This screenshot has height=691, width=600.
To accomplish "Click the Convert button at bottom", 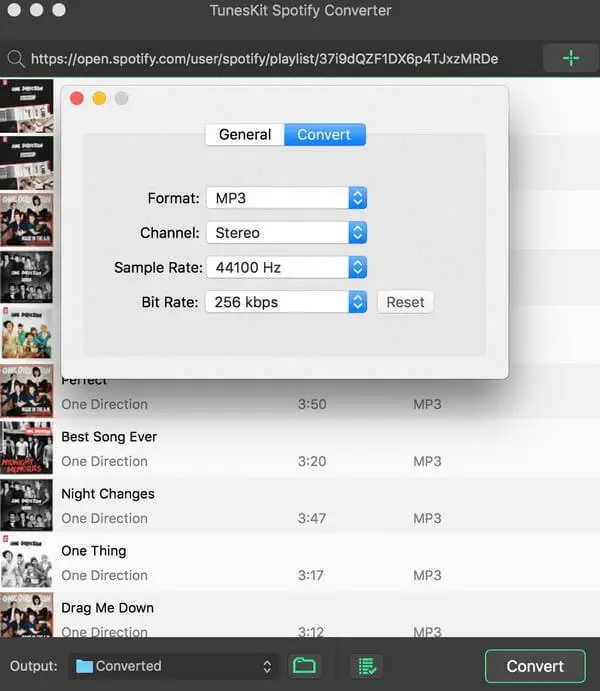I will click(535, 666).
